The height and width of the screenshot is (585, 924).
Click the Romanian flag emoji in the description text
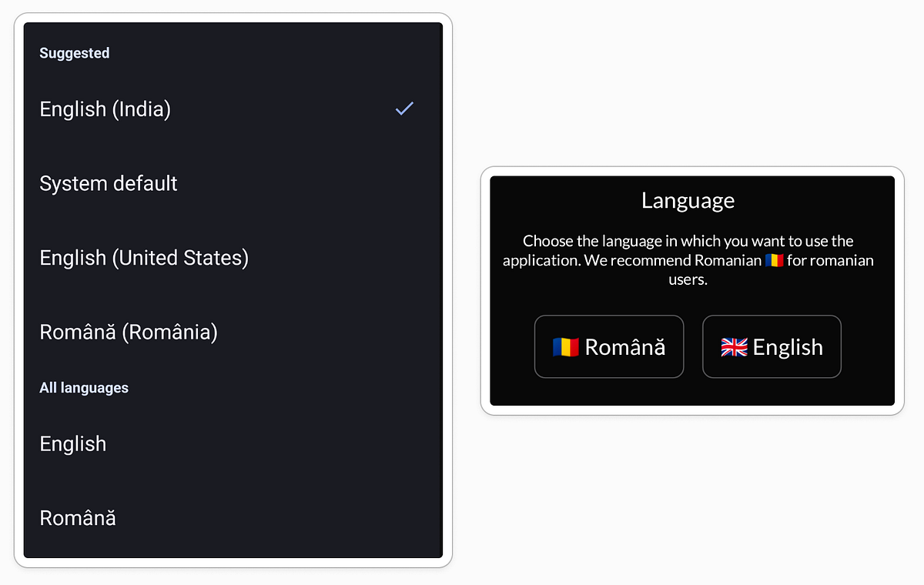(x=775, y=260)
